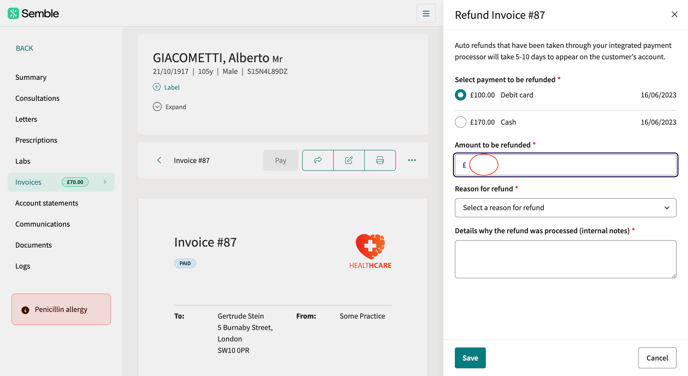Open Account statements in the sidebar
688x376 pixels.
tap(47, 203)
